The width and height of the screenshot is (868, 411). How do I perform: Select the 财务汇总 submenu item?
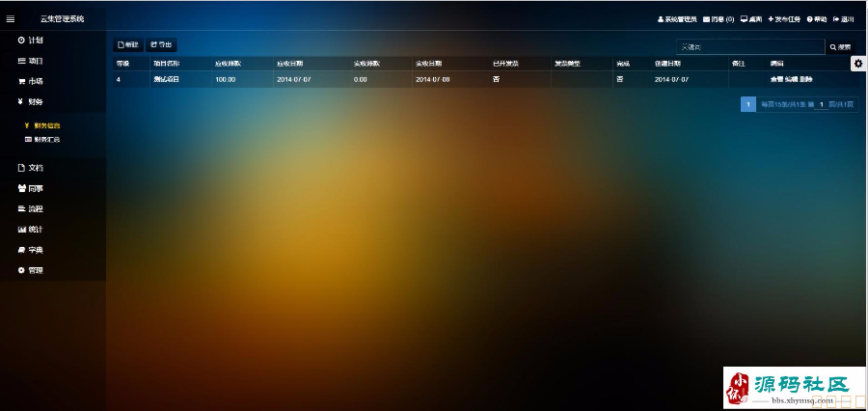tap(42, 140)
